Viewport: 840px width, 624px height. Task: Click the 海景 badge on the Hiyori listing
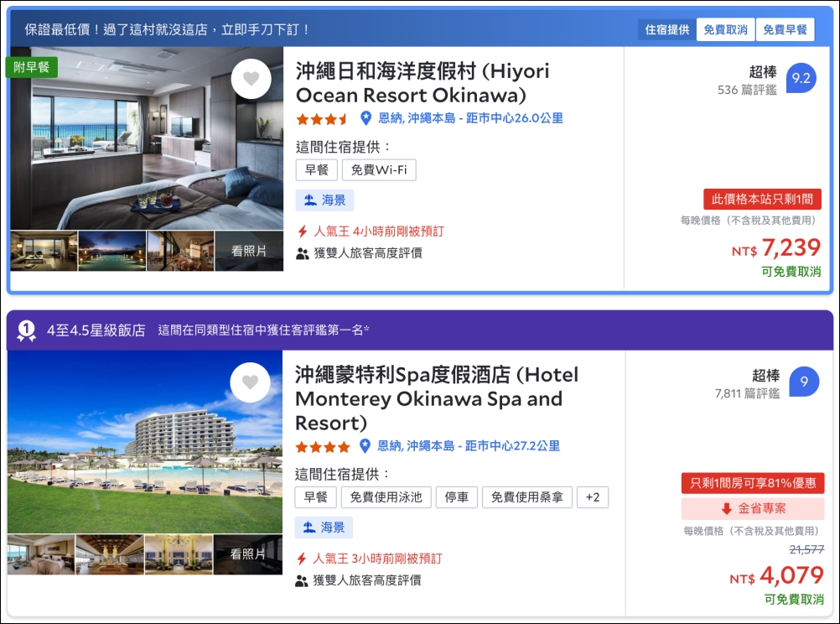tap(324, 200)
